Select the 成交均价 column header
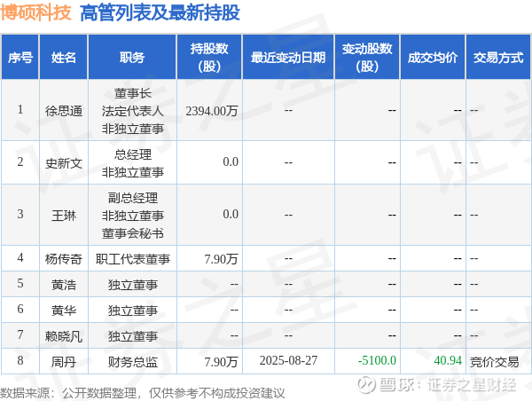 (433, 57)
